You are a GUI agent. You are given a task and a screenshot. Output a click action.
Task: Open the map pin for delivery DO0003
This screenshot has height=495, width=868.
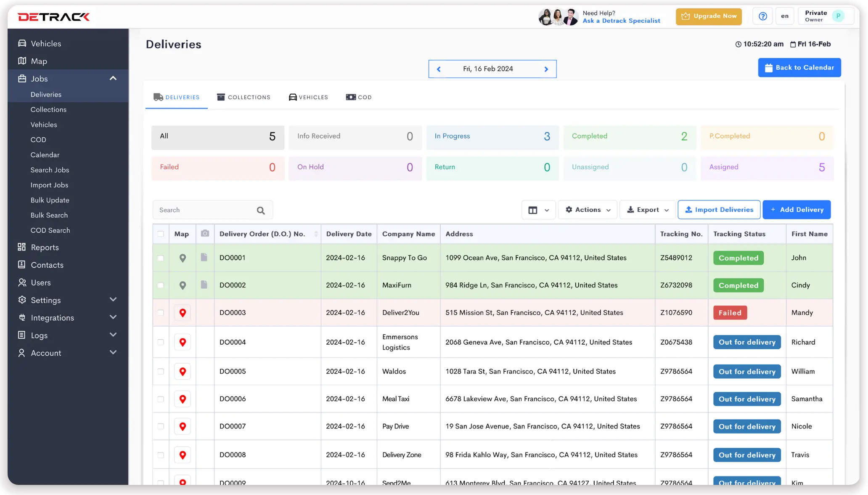click(x=183, y=313)
